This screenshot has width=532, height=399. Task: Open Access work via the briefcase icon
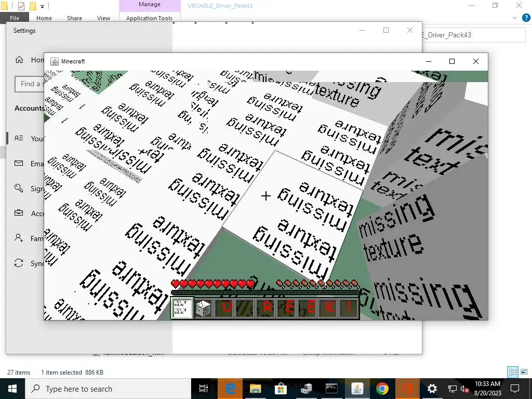19,213
